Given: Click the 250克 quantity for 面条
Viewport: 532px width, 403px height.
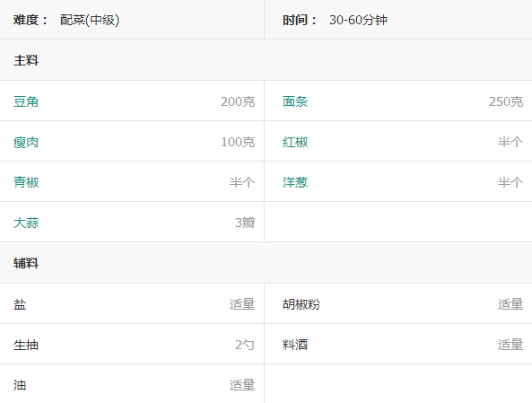Looking at the screenshot, I should (506, 101).
